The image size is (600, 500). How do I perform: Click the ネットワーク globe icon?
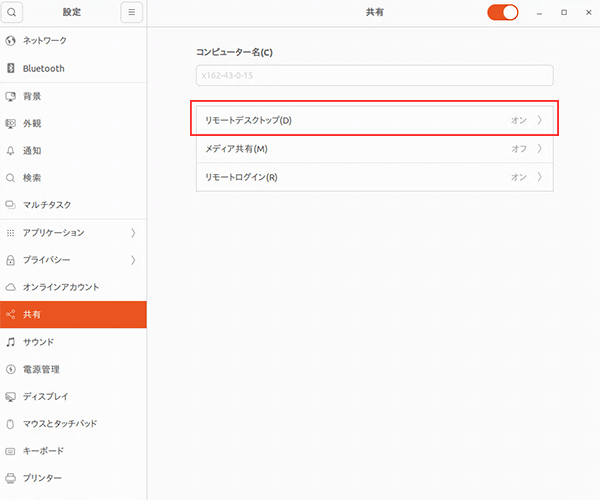tap(11, 41)
